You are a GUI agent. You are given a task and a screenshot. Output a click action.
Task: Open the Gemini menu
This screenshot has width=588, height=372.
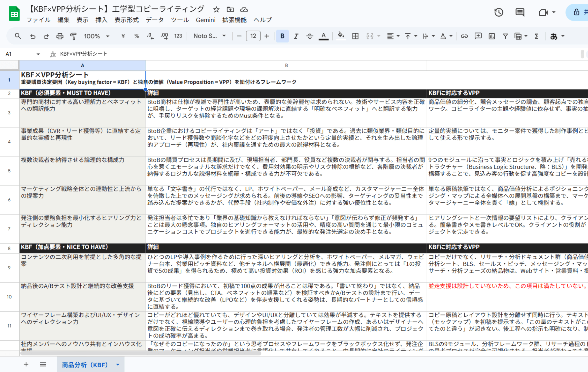point(205,20)
